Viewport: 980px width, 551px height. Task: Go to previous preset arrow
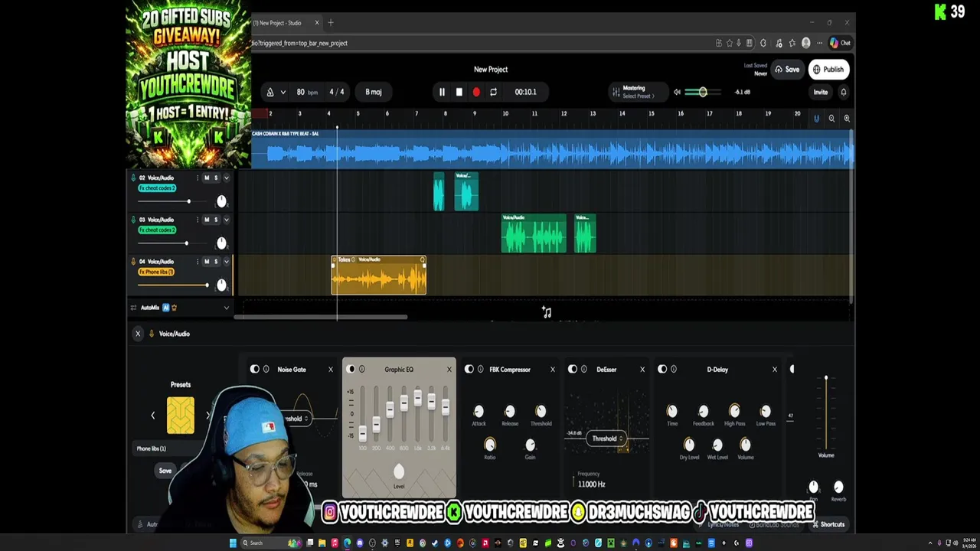tap(152, 416)
